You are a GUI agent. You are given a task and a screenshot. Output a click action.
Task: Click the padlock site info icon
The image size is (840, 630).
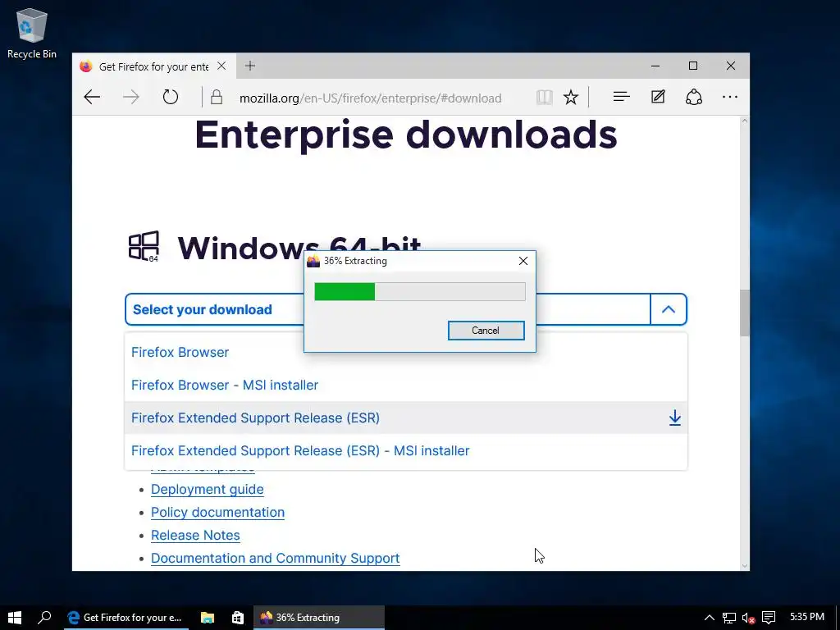click(x=217, y=98)
